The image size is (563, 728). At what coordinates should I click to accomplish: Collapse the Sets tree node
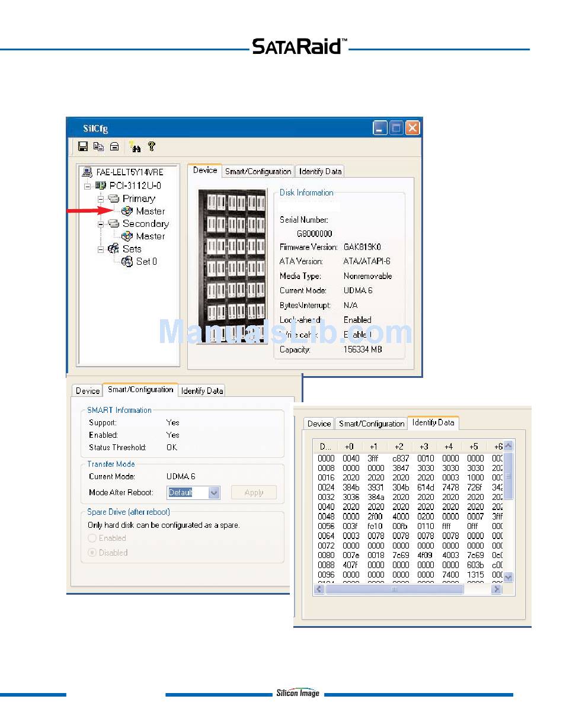101,249
